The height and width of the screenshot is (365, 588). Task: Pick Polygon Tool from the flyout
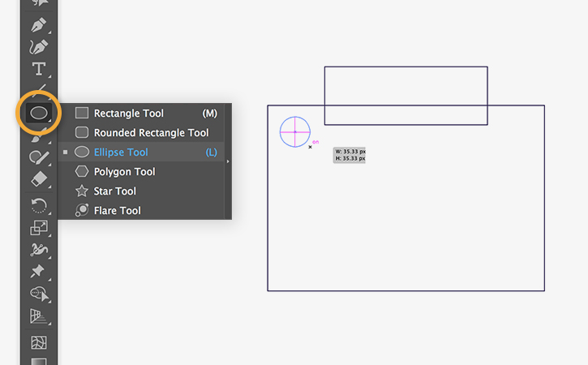[124, 172]
